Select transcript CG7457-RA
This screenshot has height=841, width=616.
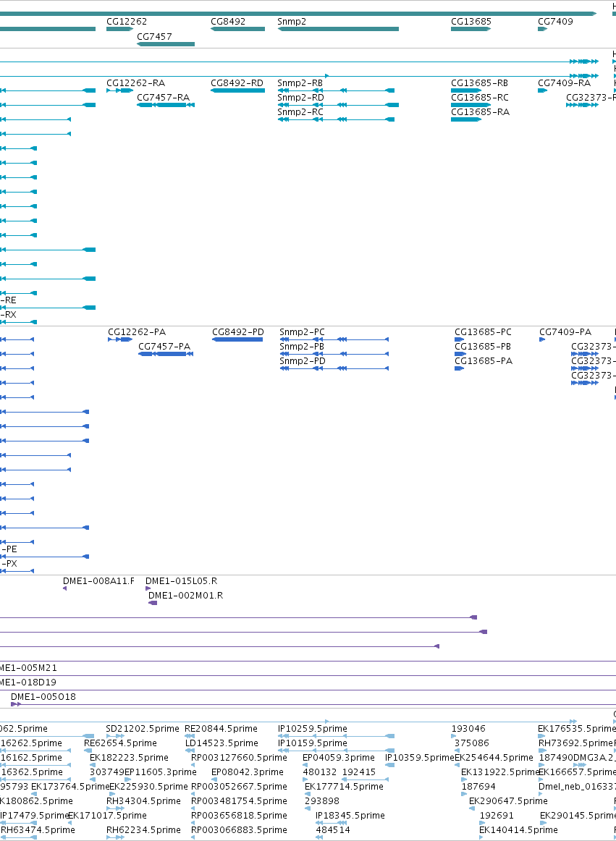point(163,98)
